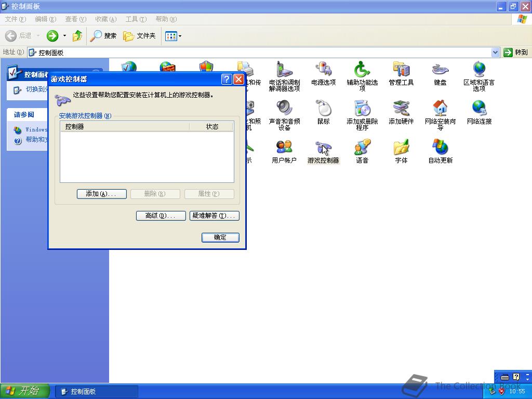The width and height of the screenshot is (532, 399).
Task: Open the 用户帐户 icon
Action: 284,151
